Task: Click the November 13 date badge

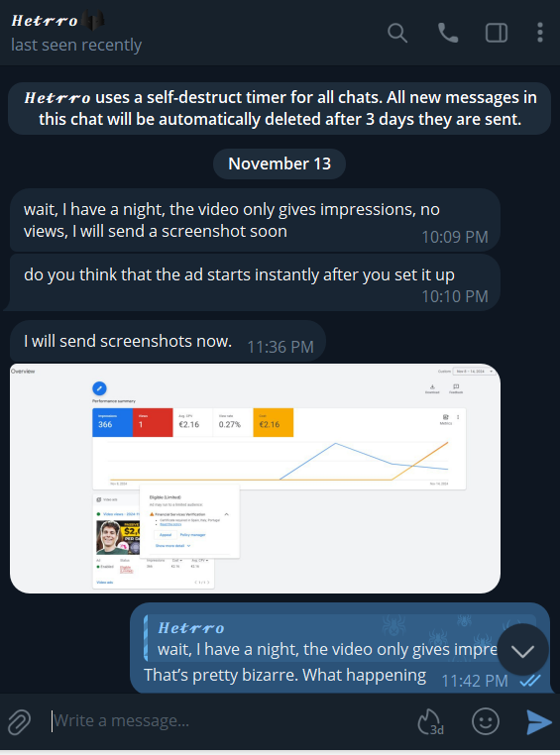Action: [x=280, y=163]
